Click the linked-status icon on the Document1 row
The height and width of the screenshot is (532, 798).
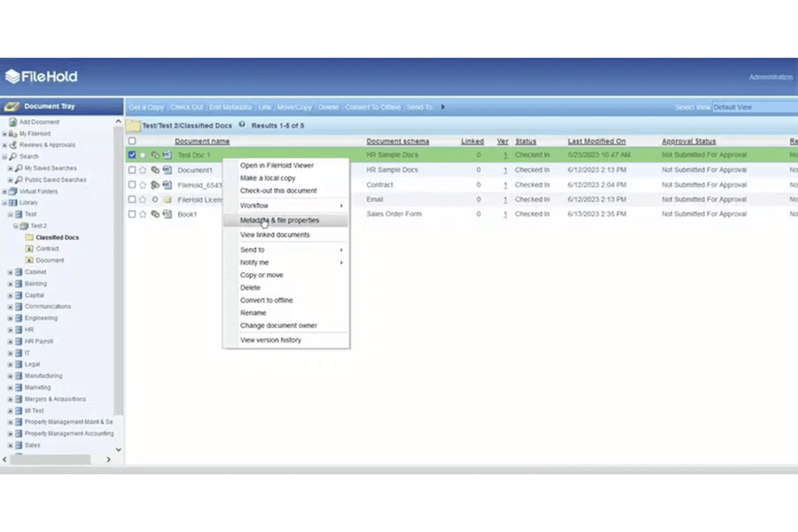(x=155, y=170)
